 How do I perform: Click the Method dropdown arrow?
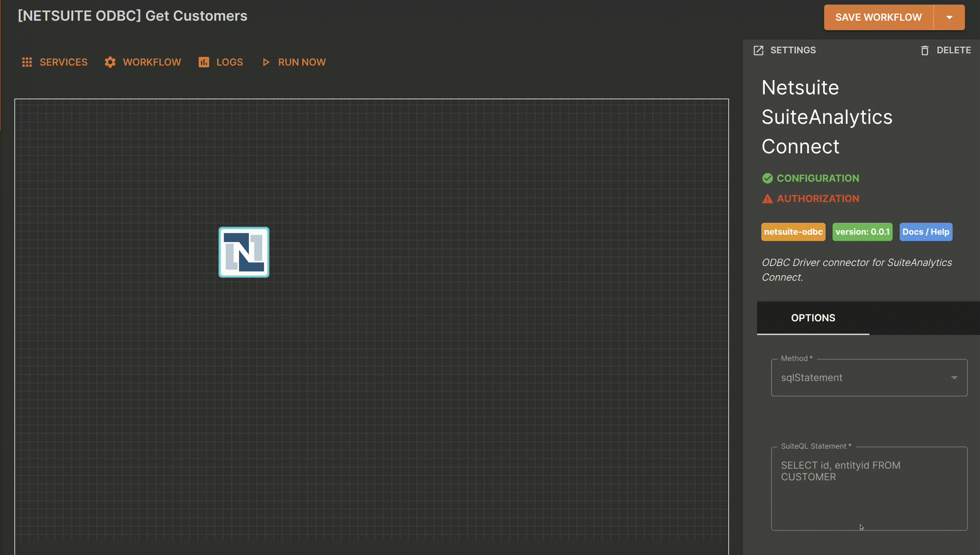[954, 378]
